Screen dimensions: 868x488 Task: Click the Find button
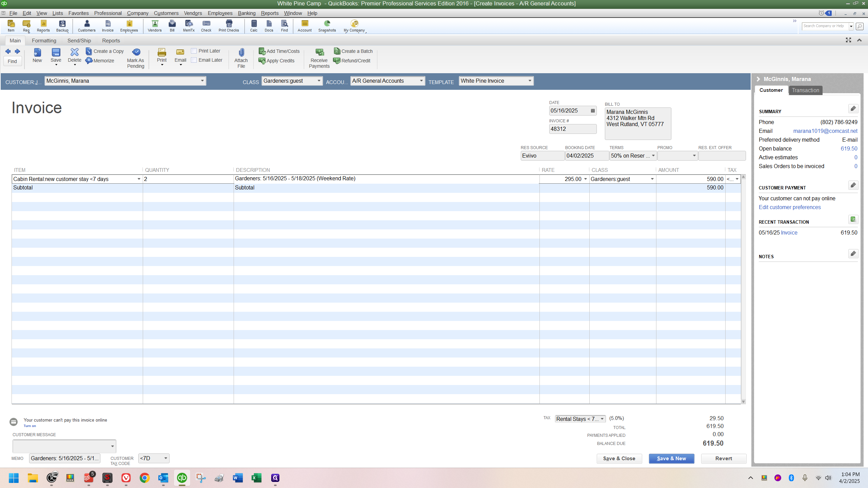tap(13, 61)
